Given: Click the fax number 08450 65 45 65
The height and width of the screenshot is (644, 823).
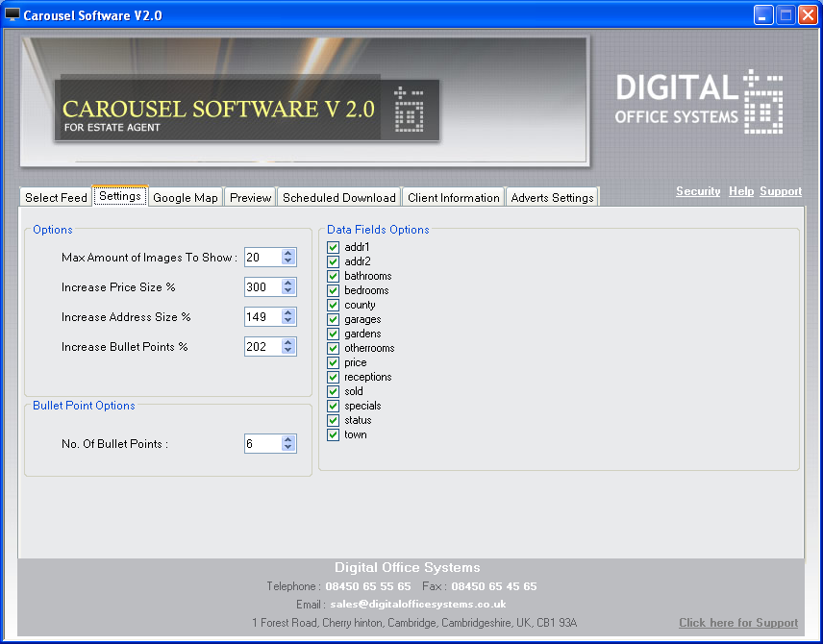Looking at the screenshot, I should pyautogui.click(x=494, y=586).
